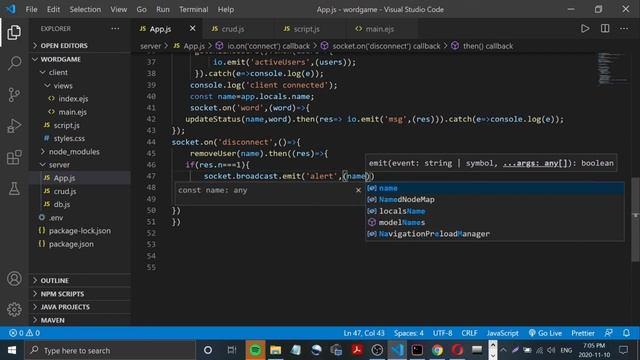Open db.js in the server folder
This screenshot has width=640, height=360.
(x=80, y=204)
